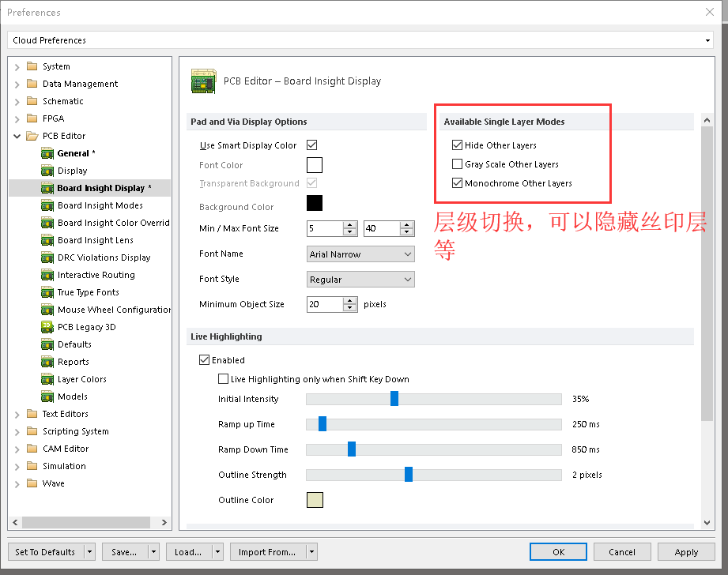Click the Load... button
The width and height of the screenshot is (728, 575).
[x=188, y=552]
